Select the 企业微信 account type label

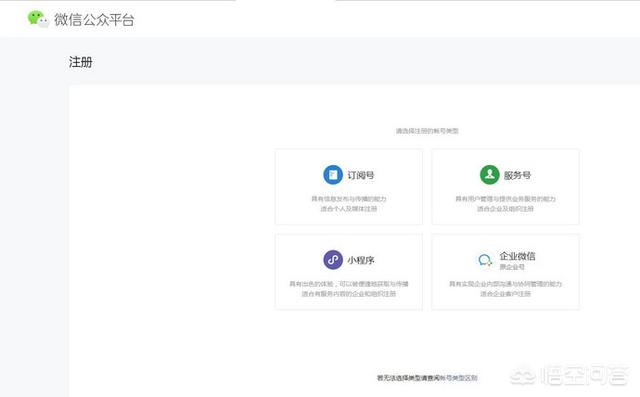coord(518,256)
